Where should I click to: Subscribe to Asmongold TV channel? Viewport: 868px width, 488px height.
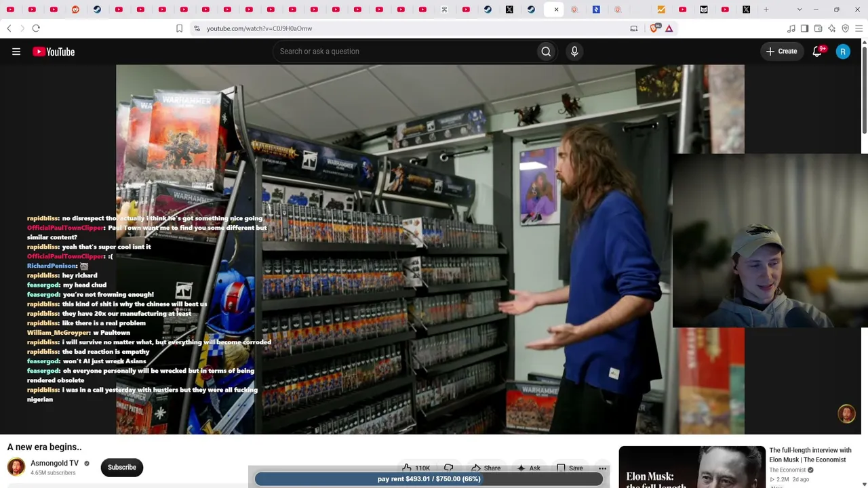pyautogui.click(x=122, y=467)
